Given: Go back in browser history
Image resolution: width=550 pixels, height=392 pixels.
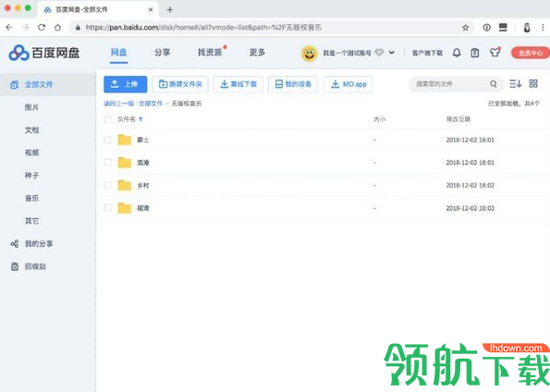Looking at the screenshot, I should click(9, 28).
